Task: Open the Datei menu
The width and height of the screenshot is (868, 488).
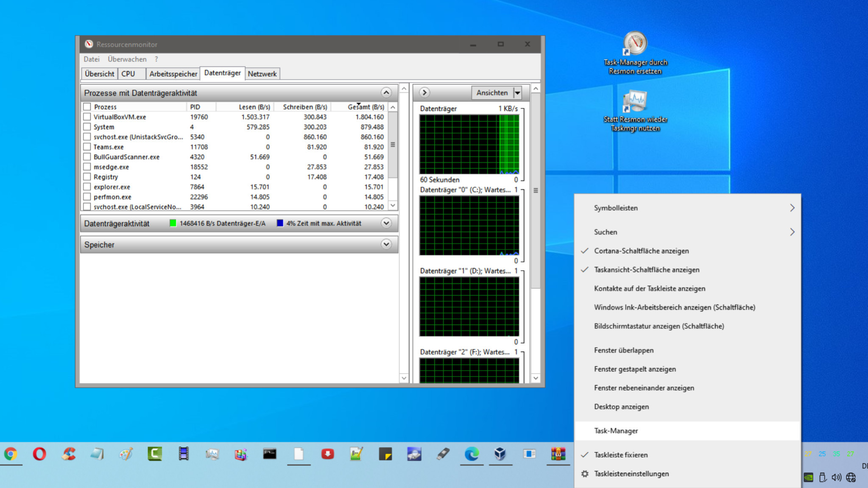Action: [92, 59]
